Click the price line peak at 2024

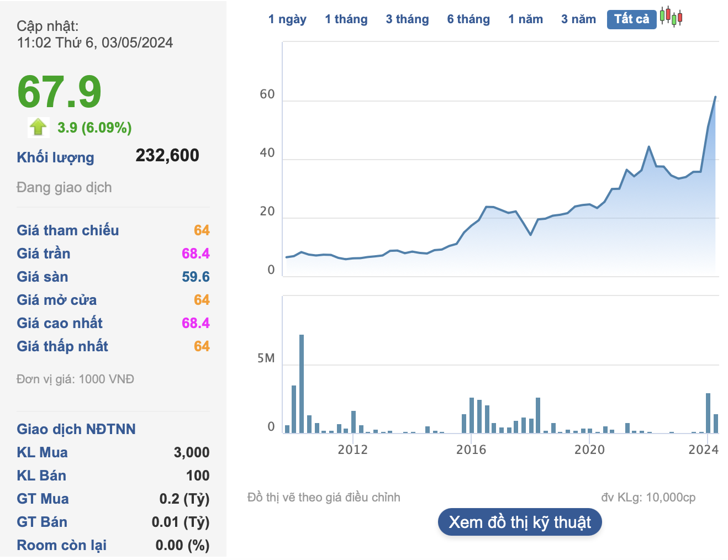coord(715,98)
